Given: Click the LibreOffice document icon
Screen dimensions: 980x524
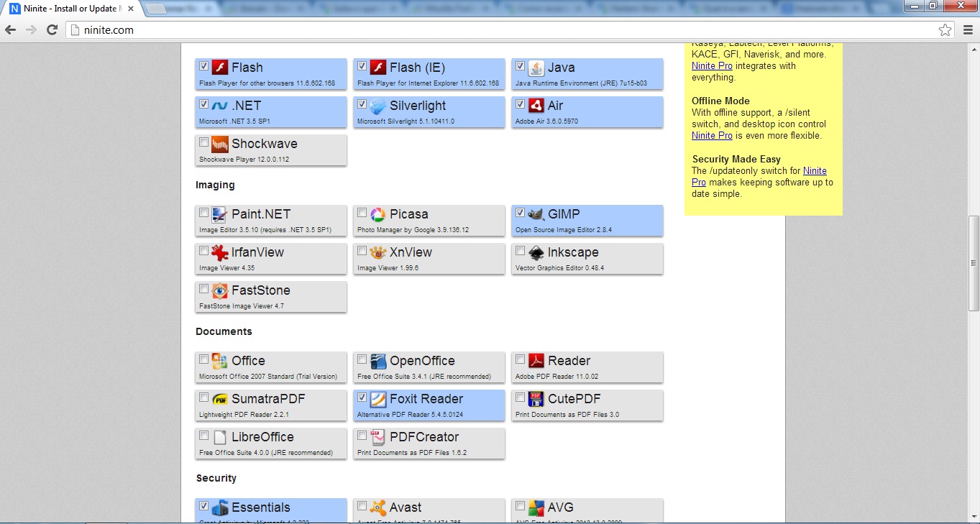Looking at the screenshot, I should point(220,437).
